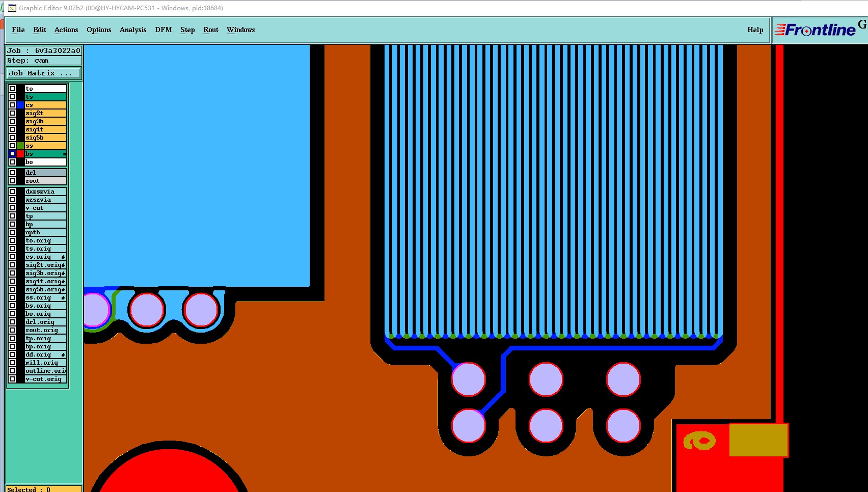Image resolution: width=868 pixels, height=492 pixels.
Task: Check the outline.orig layer checkbox
Action: click(x=12, y=371)
